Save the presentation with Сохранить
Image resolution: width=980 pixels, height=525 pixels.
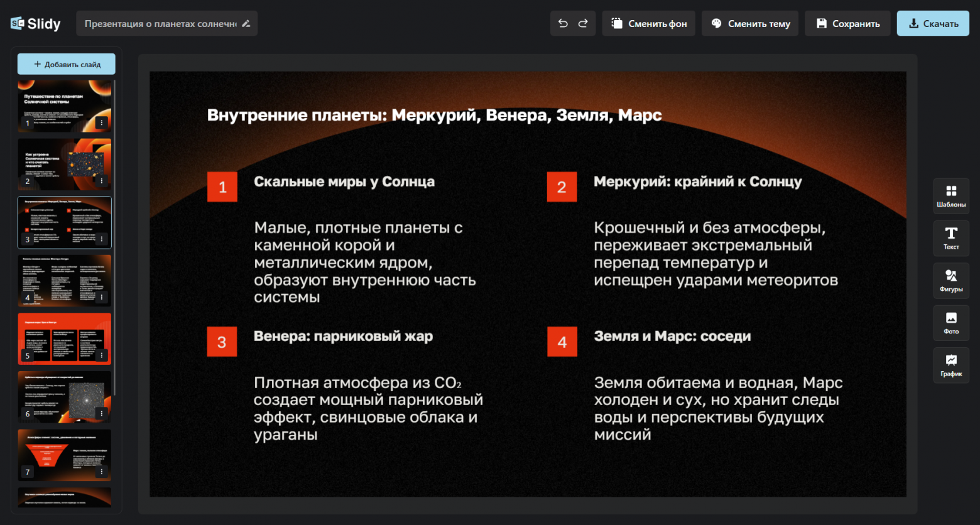point(847,23)
